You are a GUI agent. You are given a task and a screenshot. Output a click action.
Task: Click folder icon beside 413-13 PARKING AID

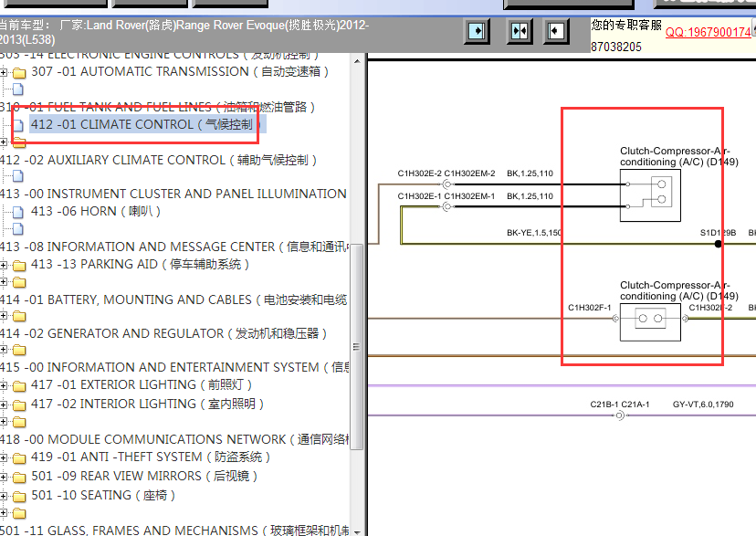coord(19,266)
